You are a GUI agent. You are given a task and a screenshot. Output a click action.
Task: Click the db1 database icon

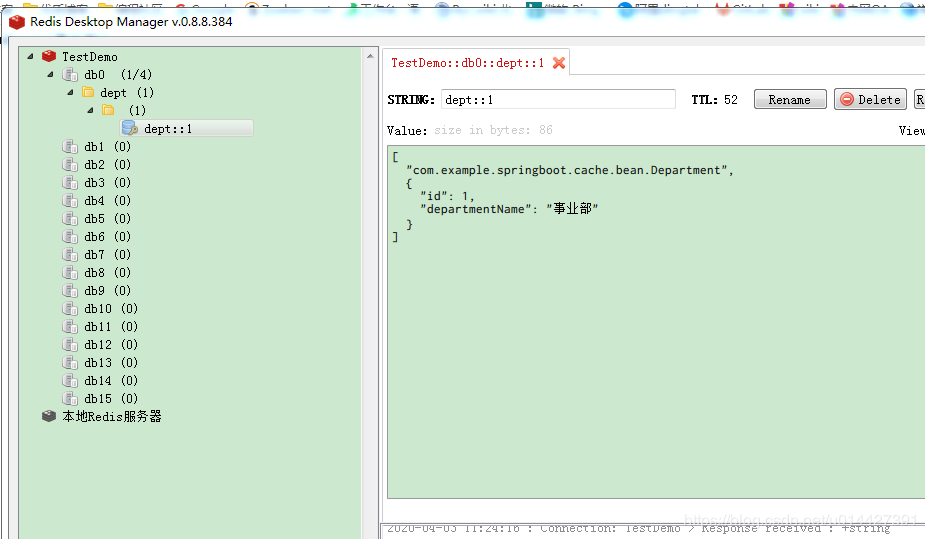(x=70, y=147)
